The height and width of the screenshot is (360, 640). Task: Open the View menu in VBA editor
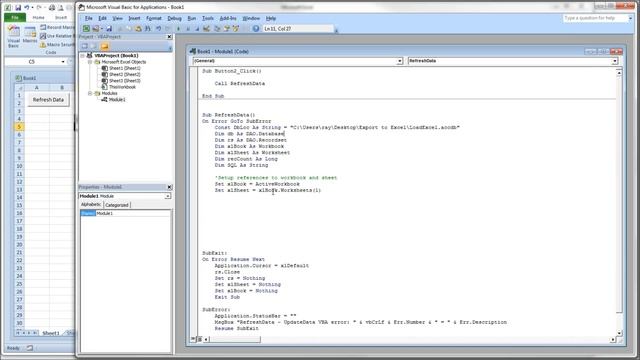(118, 18)
